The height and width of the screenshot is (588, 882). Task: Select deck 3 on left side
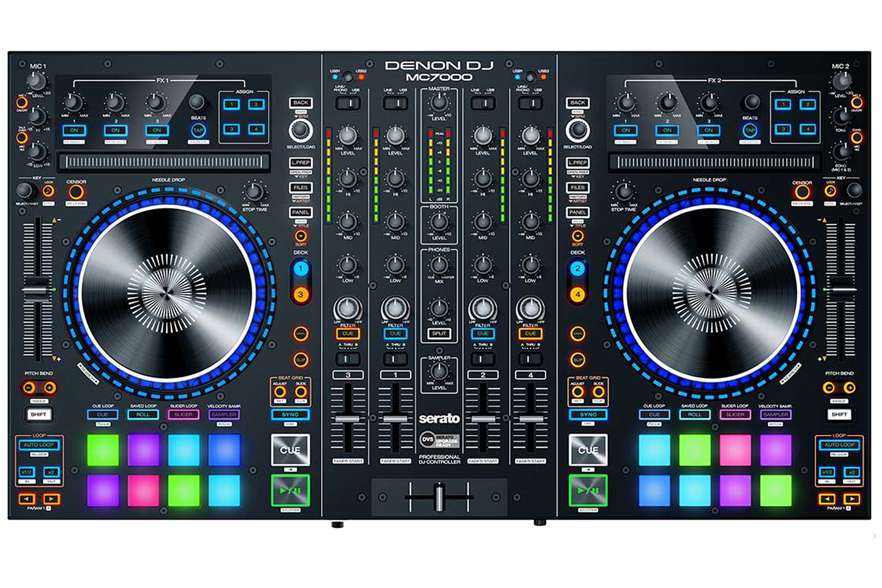pos(300,295)
